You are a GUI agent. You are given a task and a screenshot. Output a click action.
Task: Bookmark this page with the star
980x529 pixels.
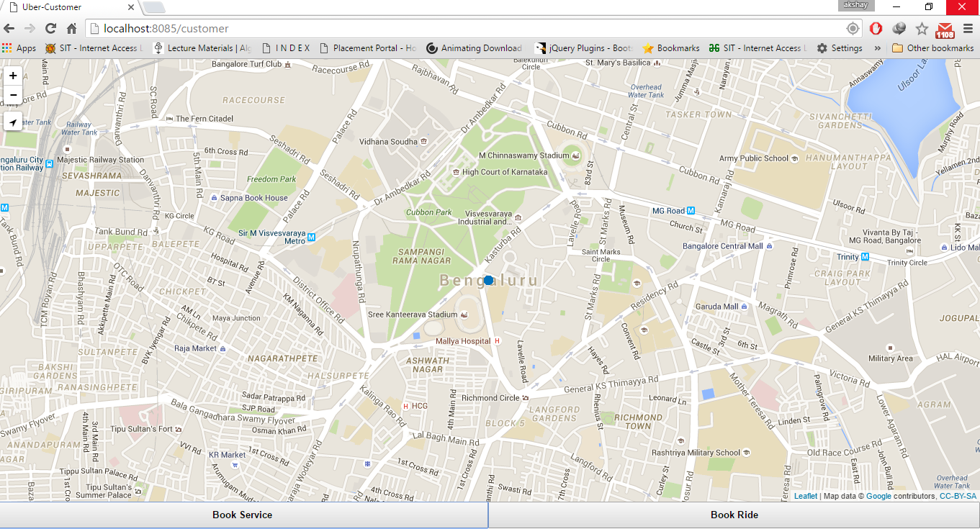(922, 29)
